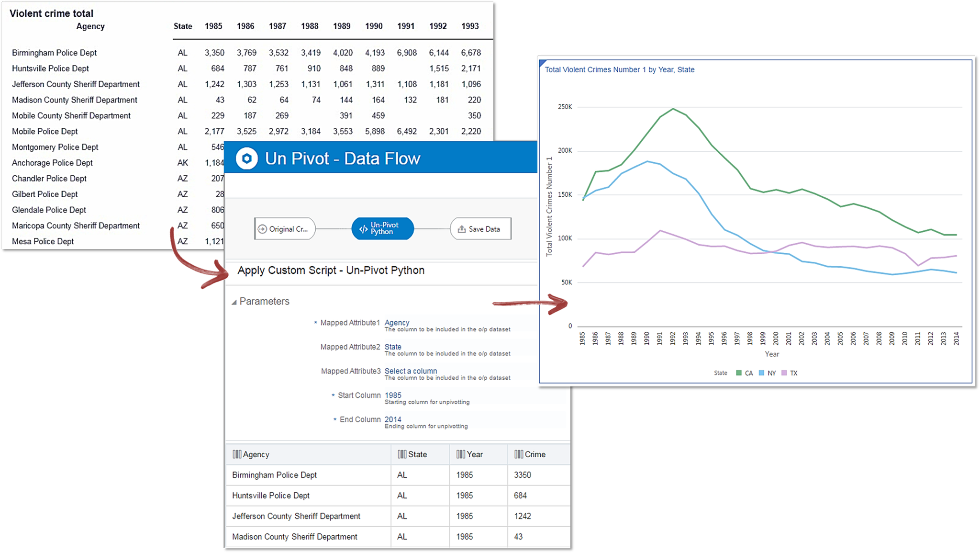Viewport: 980px width, 553px height.
Task: Click the State link for Mapped Attribute2
Action: tap(392, 347)
